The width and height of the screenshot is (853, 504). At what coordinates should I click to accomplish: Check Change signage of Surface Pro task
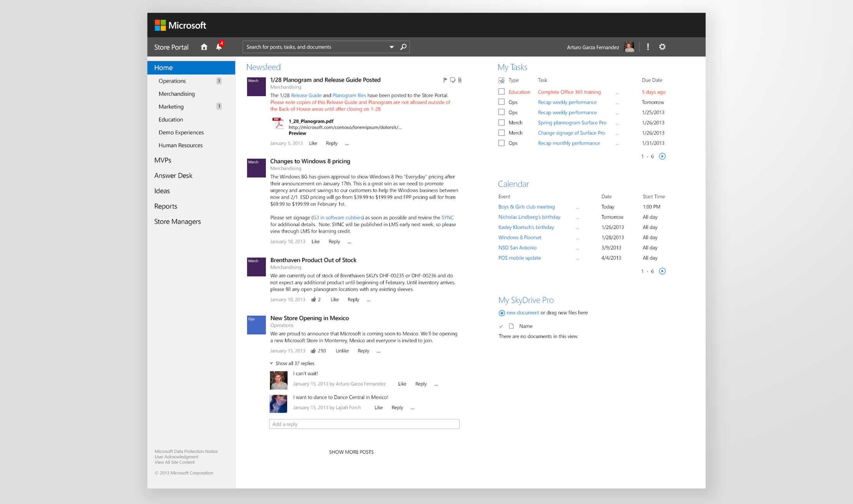pyautogui.click(x=501, y=133)
